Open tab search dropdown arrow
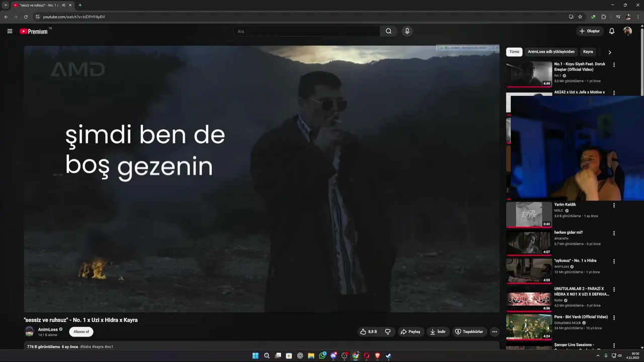This screenshot has height=362, width=644. coord(6,5)
